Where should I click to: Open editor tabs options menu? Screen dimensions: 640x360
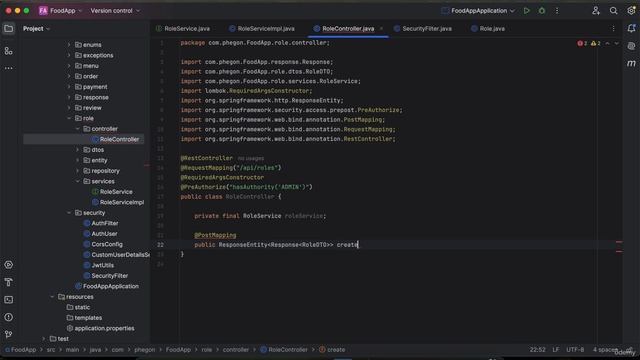pos(613,29)
